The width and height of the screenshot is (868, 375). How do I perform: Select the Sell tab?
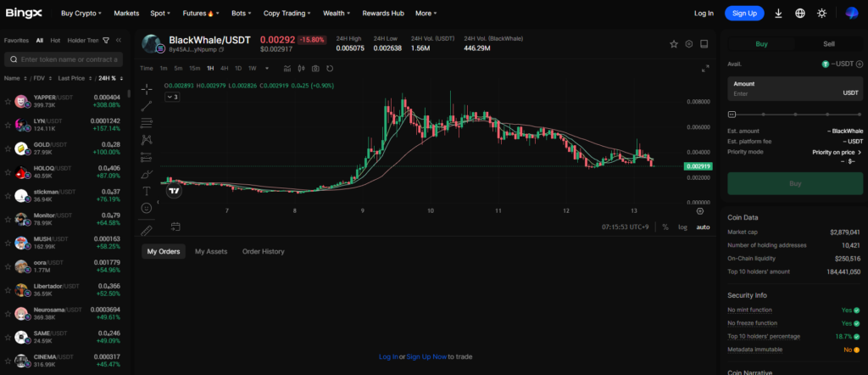pos(828,43)
